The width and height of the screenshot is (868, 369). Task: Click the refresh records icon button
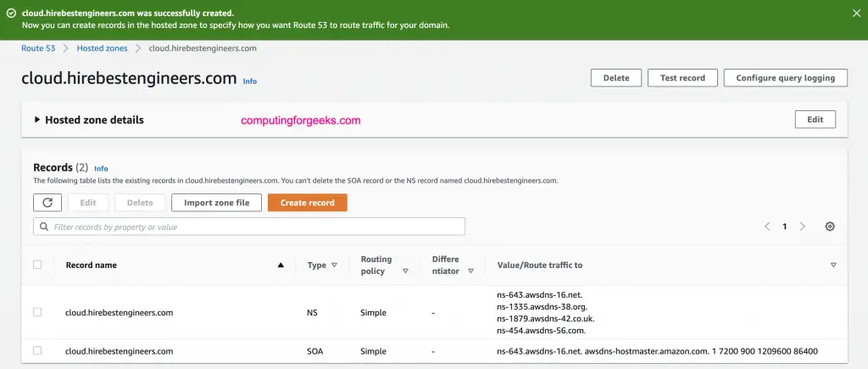point(47,203)
